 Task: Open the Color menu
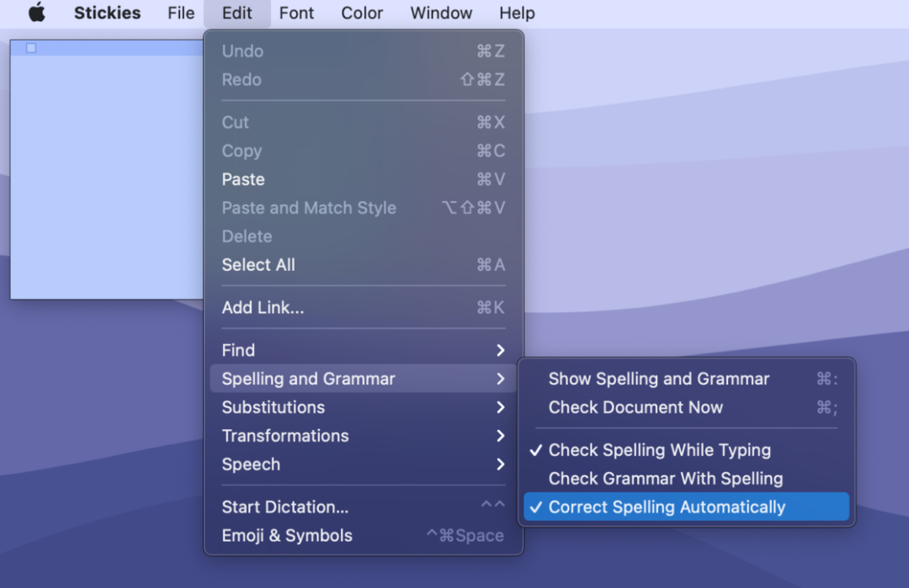click(362, 13)
